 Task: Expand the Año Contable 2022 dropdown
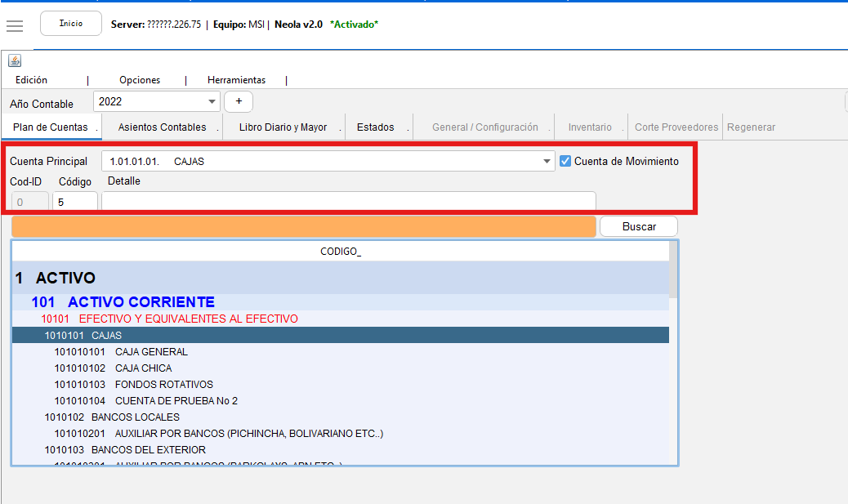[212, 101]
